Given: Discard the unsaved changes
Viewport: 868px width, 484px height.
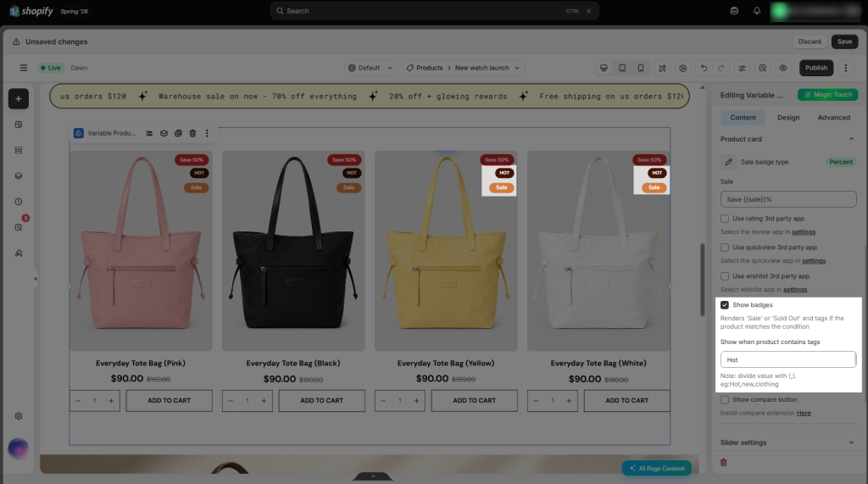Looking at the screenshot, I should (x=810, y=42).
